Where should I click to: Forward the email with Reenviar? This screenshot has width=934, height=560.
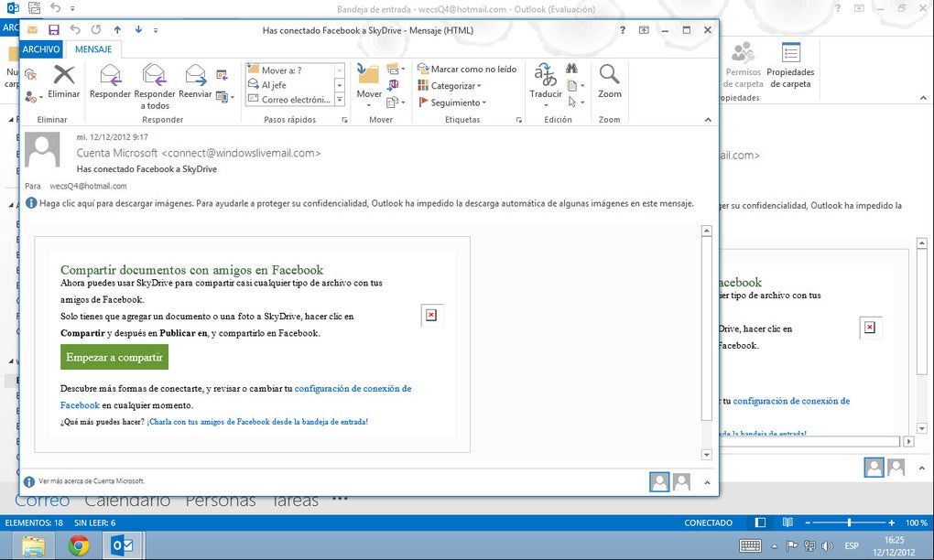tap(195, 81)
